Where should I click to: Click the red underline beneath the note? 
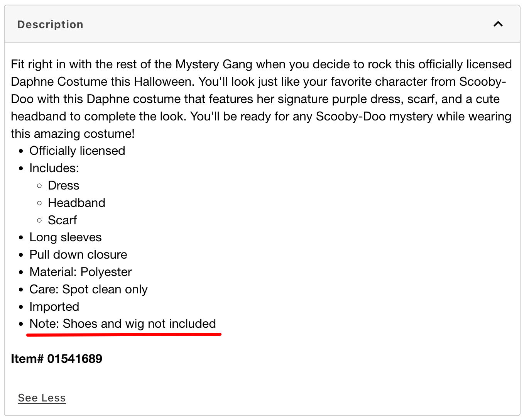pyautogui.click(x=123, y=334)
